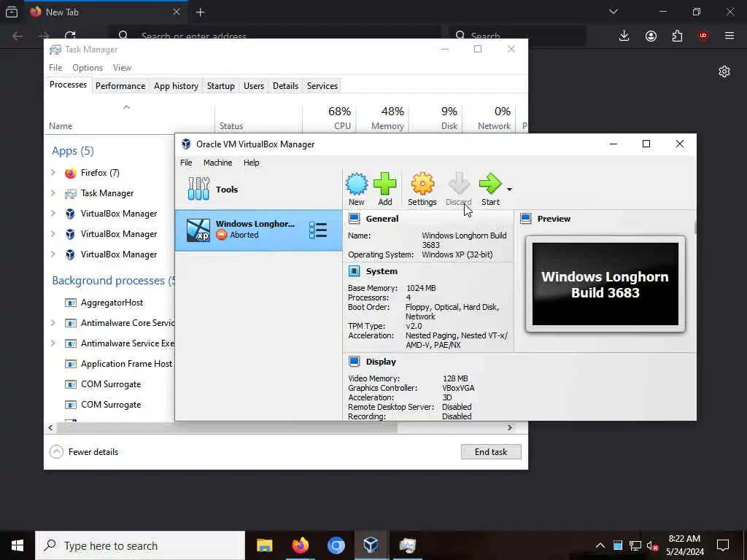Select the Application Frame Host process
The width and height of the screenshot is (747, 560).
coord(126,364)
